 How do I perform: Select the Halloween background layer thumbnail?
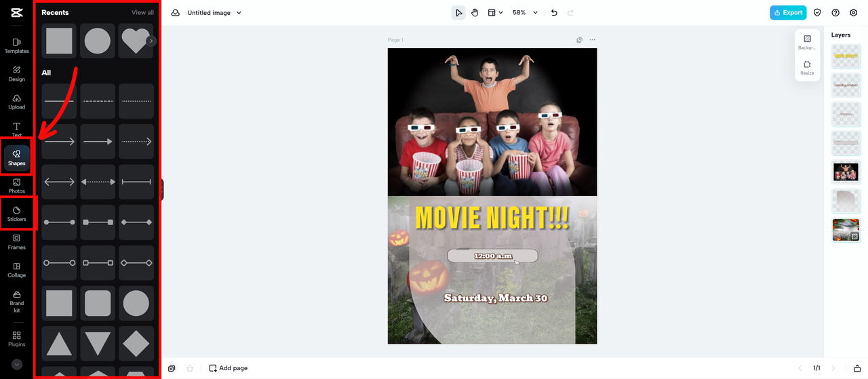[x=846, y=230]
